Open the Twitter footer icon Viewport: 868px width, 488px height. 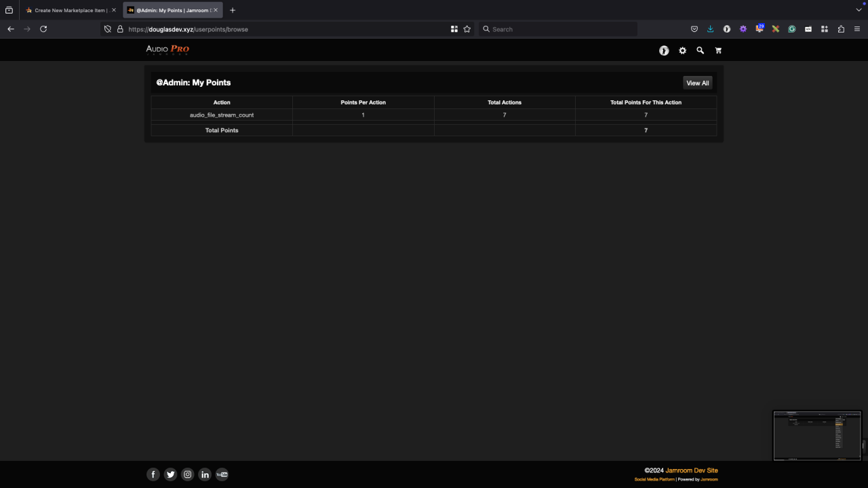[170, 474]
